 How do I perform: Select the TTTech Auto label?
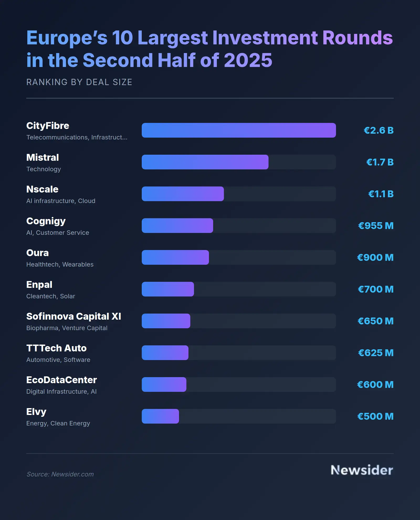(56, 348)
